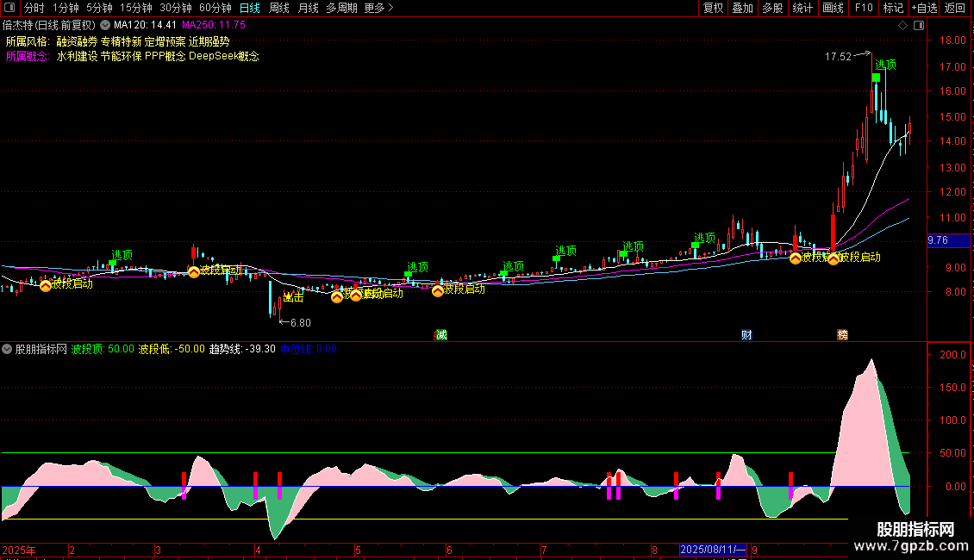Expand the 更多 period options
This screenshot has height=560, width=974.
378,8
